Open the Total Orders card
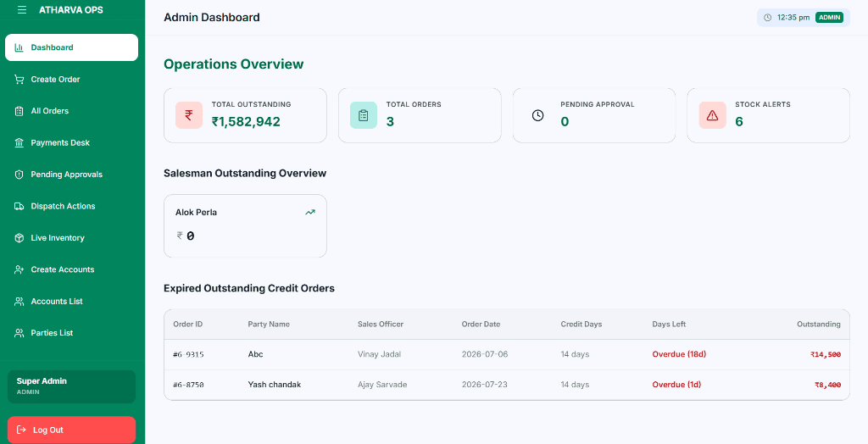Image resolution: width=868 pixels, height=444 pixels. click(x=420, y=115)
